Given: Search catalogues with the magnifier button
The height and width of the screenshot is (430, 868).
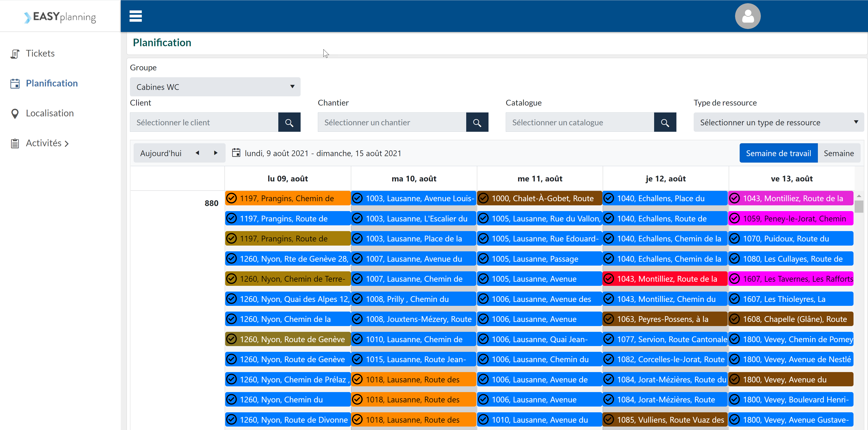Looking at the screenshot, I should 665,122.
